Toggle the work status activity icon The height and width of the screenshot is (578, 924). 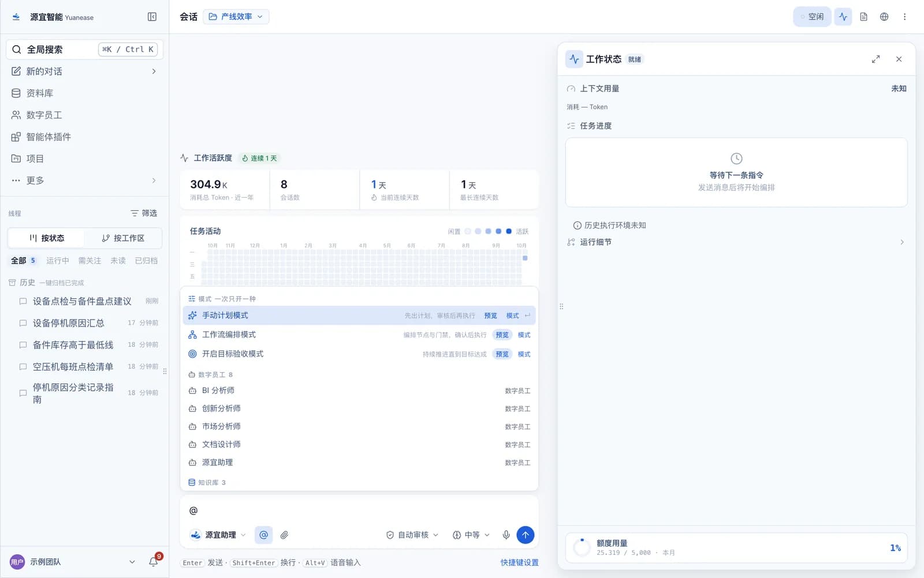point(843,17)
